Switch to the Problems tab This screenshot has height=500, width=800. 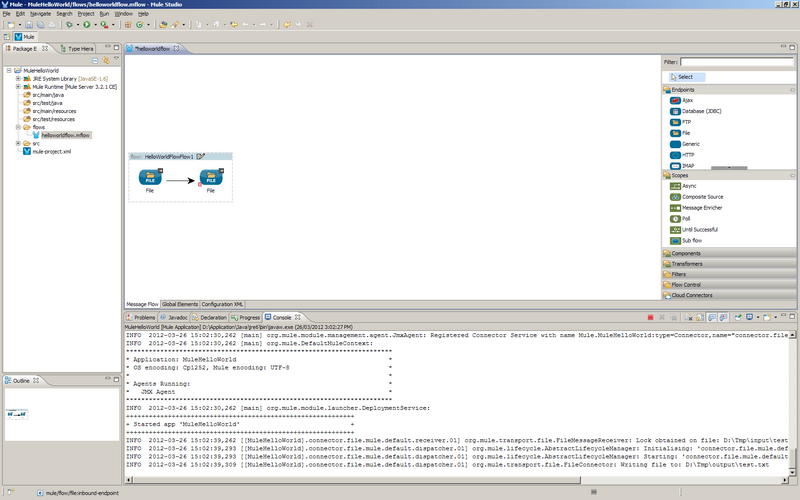[140, 317]
